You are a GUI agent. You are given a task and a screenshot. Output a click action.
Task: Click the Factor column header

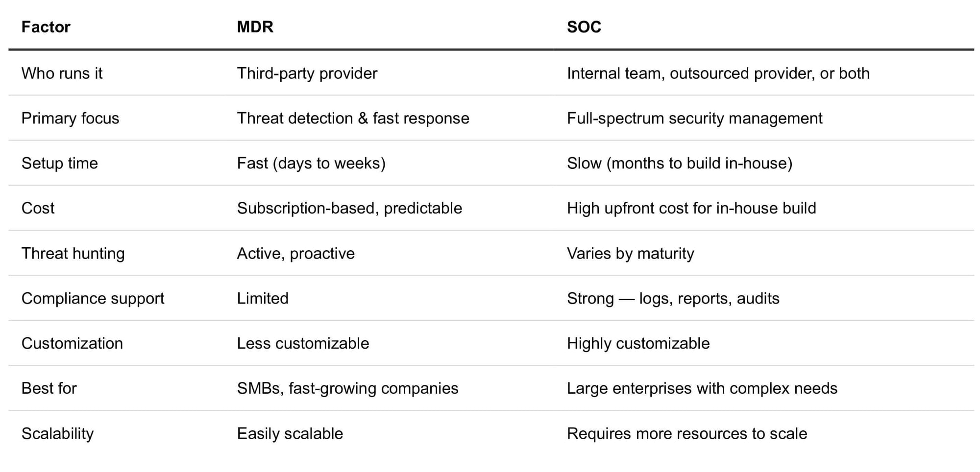click(46, 27)
